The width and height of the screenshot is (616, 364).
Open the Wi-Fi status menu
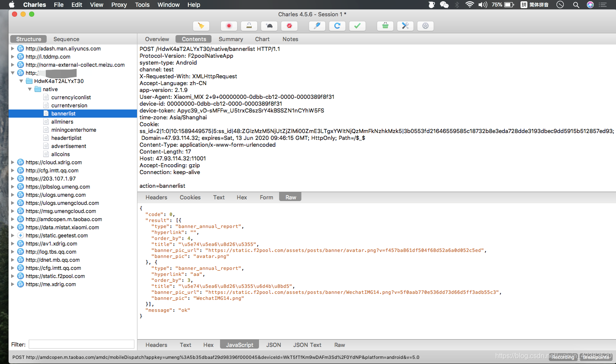pos(470,5)
